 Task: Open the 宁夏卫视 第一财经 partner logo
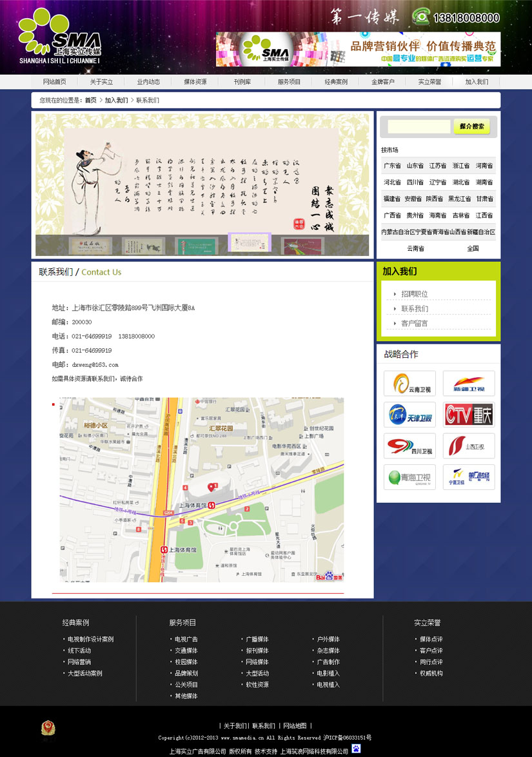469,477
